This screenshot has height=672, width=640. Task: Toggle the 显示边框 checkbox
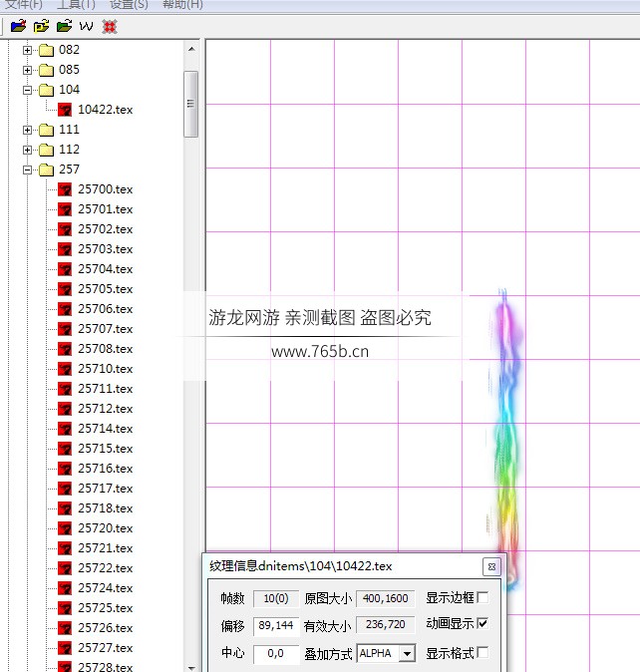pyautogui.click(x=482, y=597)
